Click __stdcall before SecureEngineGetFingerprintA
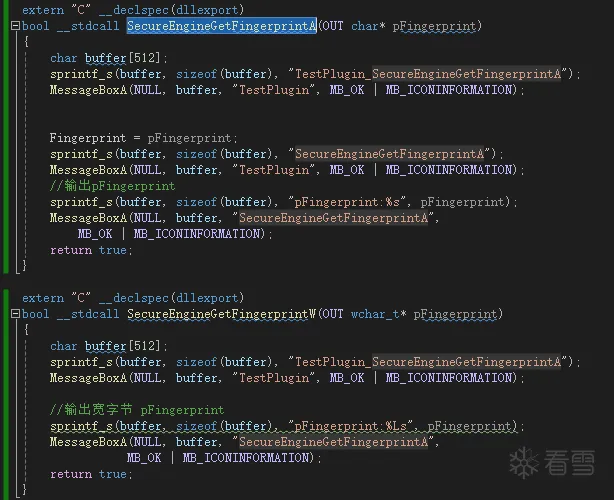The image size is (614, 500). pyautogui.click(x=88, y=26)
